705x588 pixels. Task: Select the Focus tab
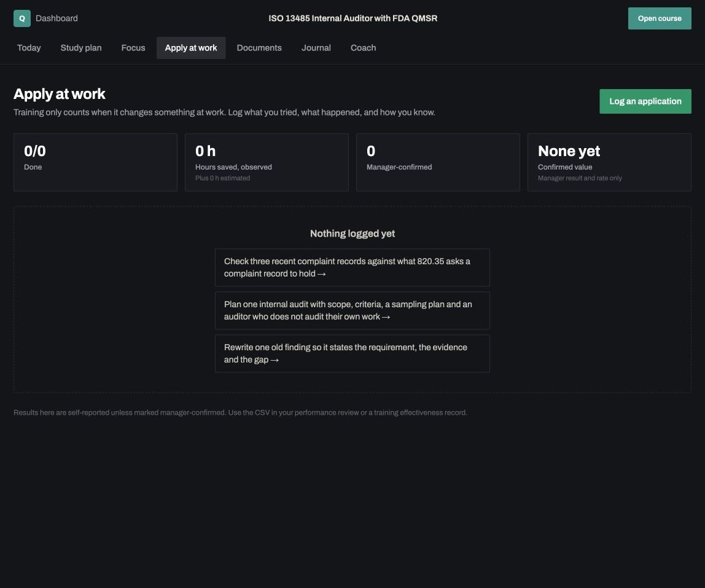(x=133, y=48)
